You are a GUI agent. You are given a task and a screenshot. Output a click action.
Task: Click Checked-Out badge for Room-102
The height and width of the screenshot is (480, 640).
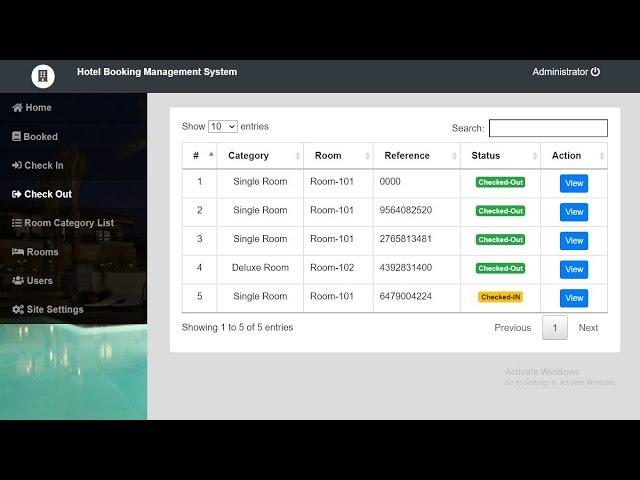[x=500, y=268]
